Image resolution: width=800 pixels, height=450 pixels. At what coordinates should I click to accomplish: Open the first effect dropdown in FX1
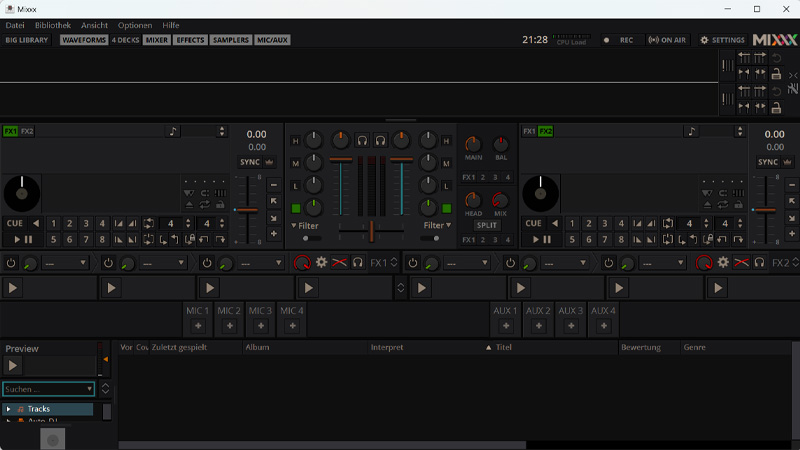coord(65,263)
